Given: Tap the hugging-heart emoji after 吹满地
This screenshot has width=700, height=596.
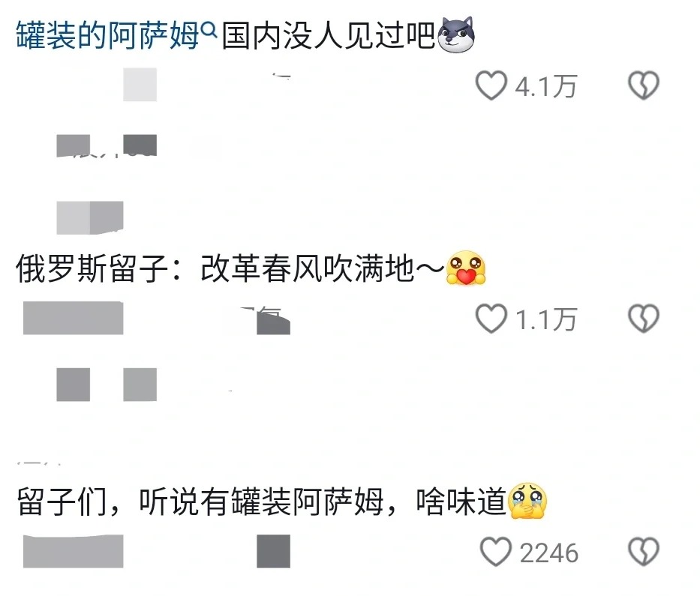Looking at the screenshot, I should point(466,268).
